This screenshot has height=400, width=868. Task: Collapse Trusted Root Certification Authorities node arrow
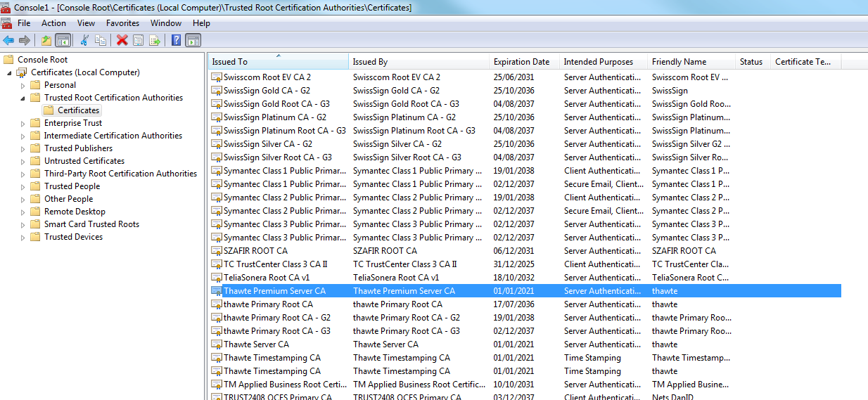pos(23,98)
